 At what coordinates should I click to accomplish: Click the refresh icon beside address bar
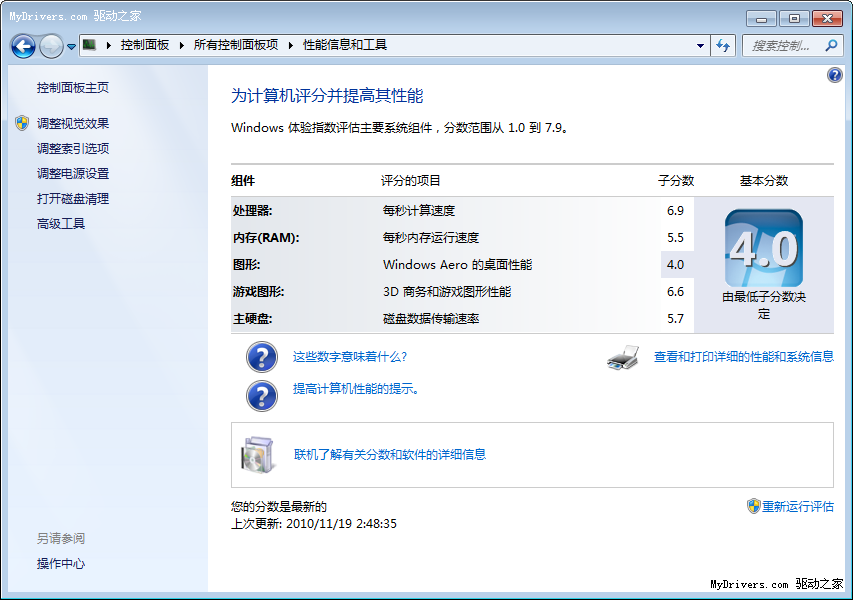723,46
